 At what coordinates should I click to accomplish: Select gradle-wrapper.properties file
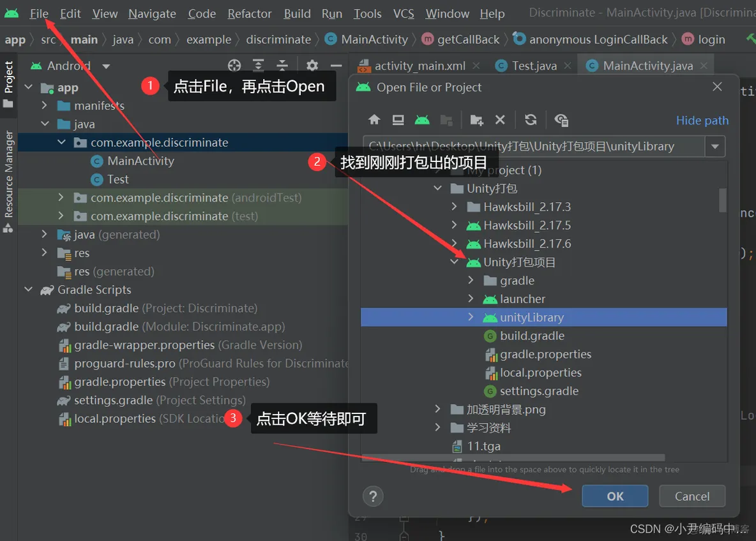coord(188,345)
